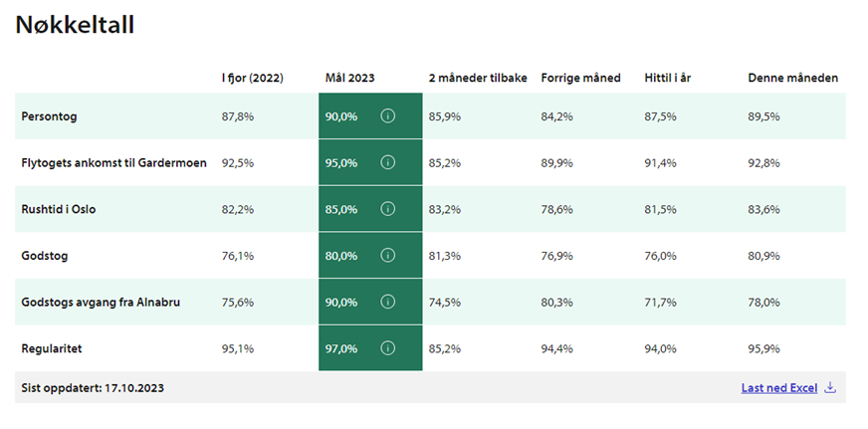Click the Rushtid i Oslo row label
The image size is (868, 429).
58,209
